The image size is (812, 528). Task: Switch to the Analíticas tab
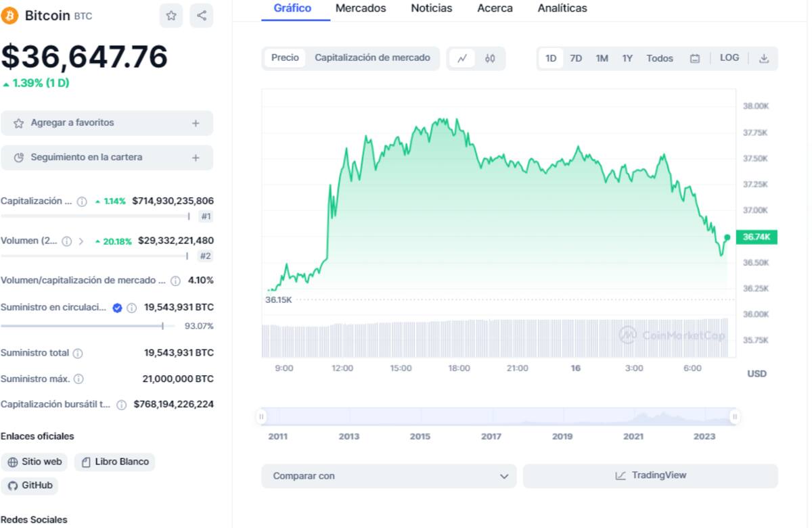[562, 9]
